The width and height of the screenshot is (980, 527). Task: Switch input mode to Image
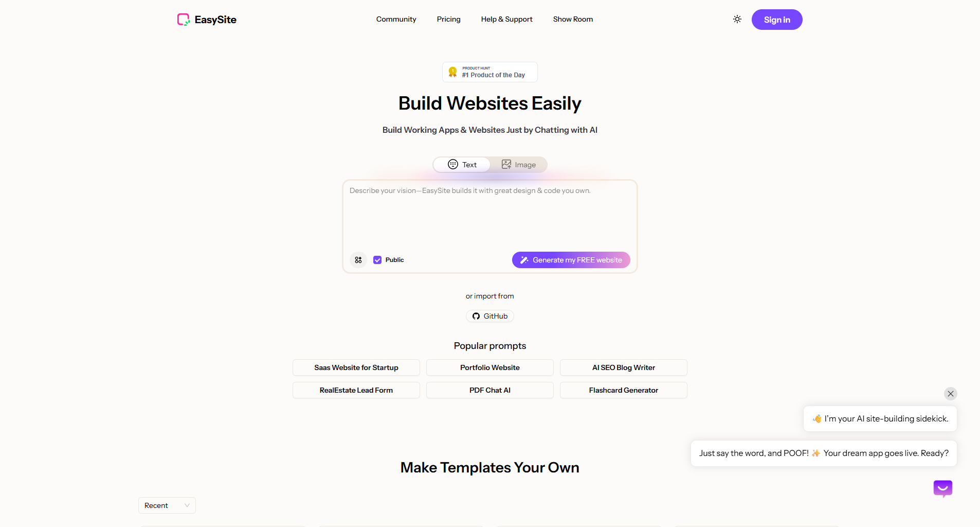518,165
